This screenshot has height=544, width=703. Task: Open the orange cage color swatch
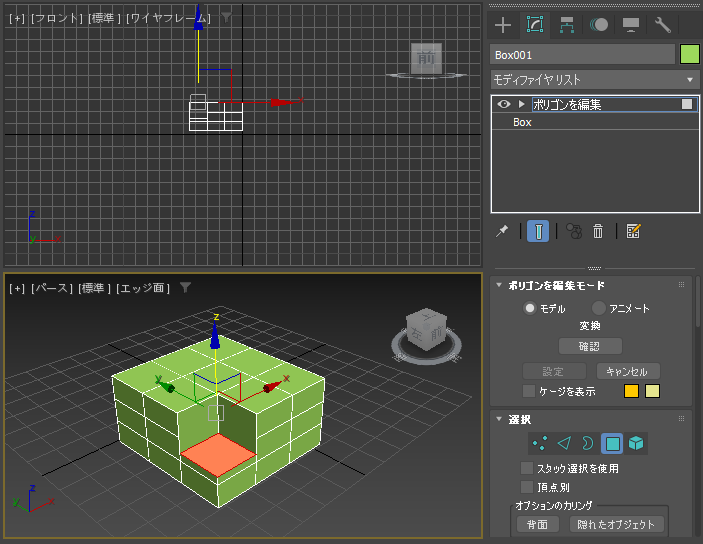coord(631,391)
